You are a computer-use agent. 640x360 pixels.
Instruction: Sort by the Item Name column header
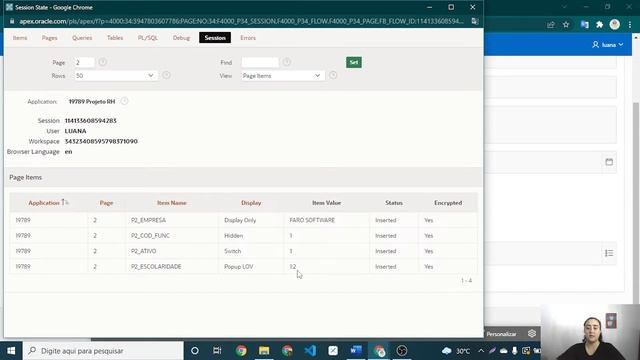172,202
